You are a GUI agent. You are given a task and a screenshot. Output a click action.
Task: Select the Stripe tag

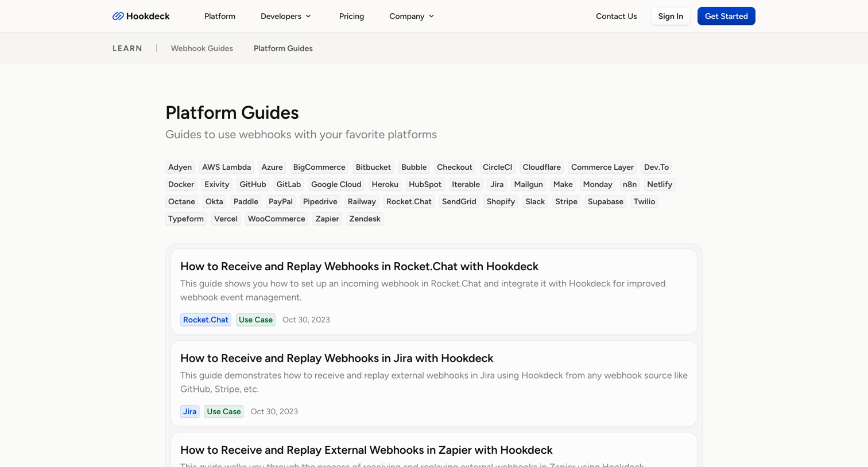pyautogui.click(x=567, y=201)
